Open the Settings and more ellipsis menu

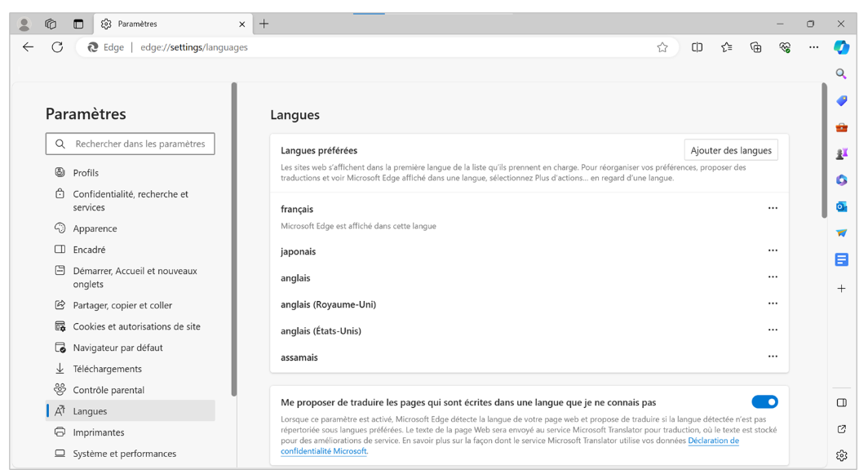click(813, 47)
